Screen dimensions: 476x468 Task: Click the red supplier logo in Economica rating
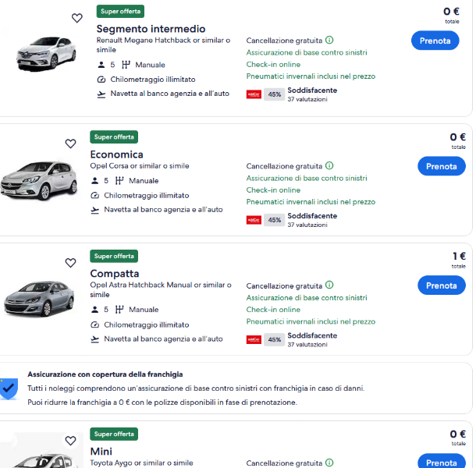tap(254, 220)
